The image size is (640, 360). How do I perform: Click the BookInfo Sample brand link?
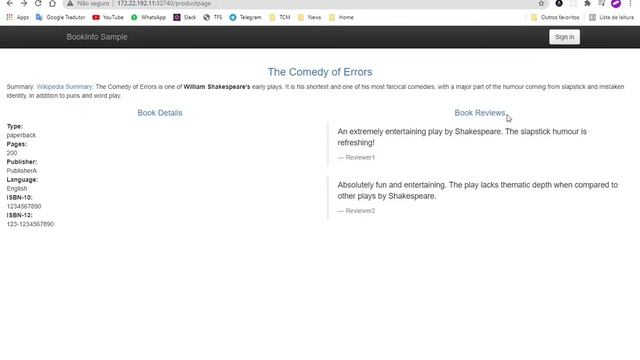(97, 37)
